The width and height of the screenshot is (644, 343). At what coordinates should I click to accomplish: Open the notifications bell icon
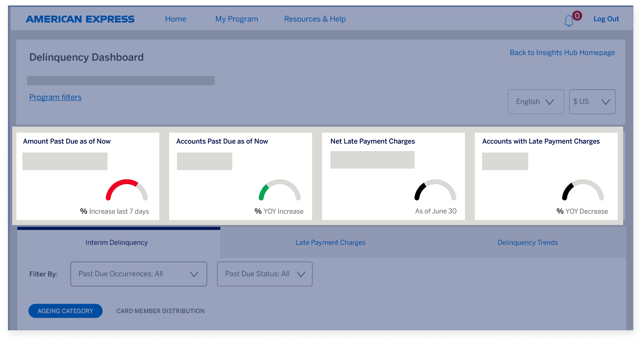(570, 20)
